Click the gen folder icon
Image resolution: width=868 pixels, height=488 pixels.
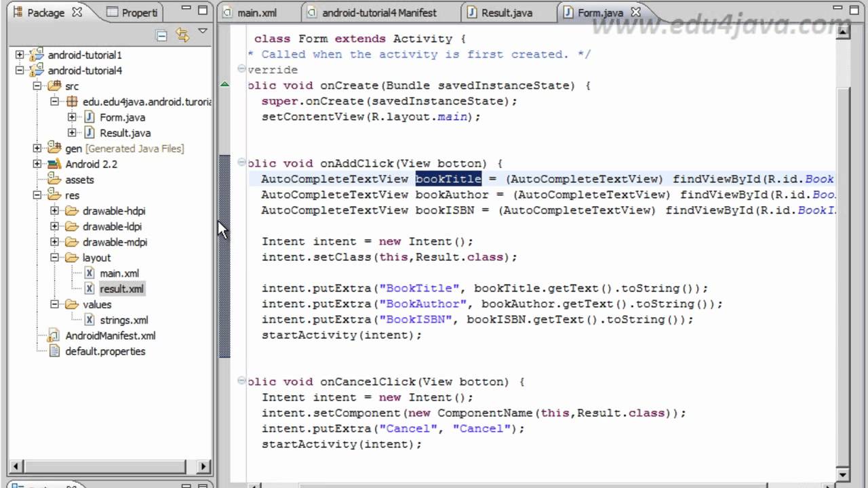point(54,148)
